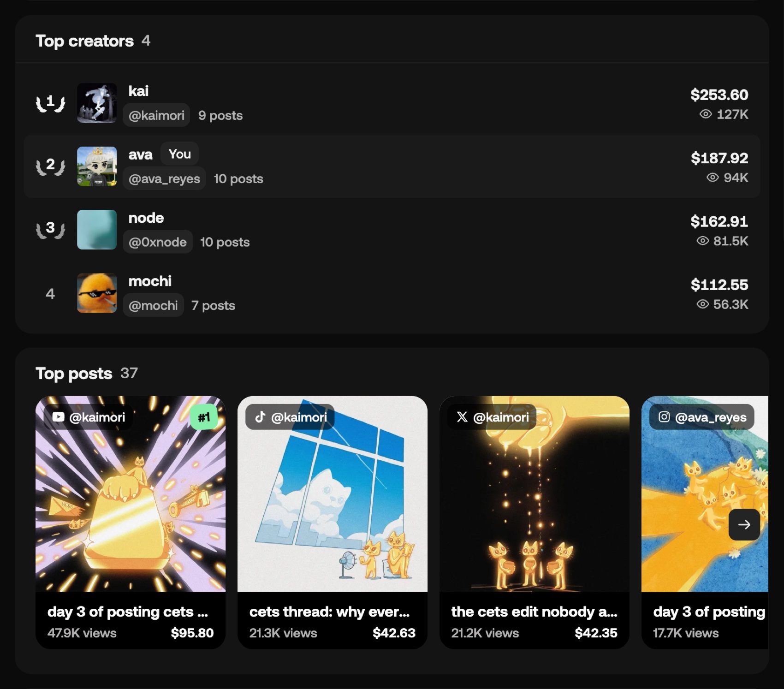784x689 pixels.
Task: Click the Top creators heading
Action: tap(84, 41)
